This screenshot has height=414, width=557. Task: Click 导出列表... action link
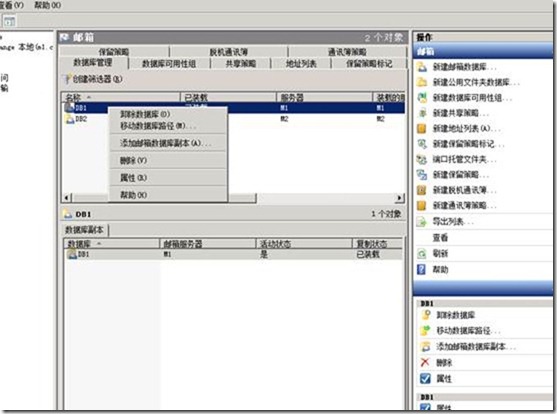[453, 222]
